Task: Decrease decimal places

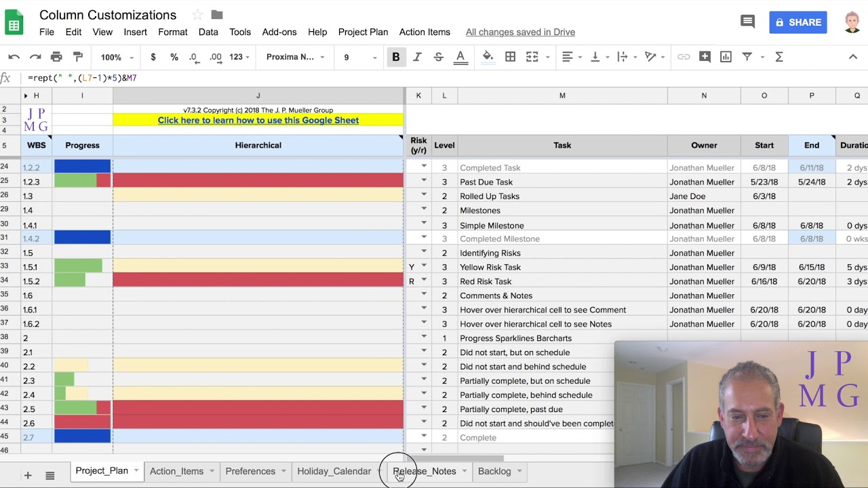Action: coord(194,57)
